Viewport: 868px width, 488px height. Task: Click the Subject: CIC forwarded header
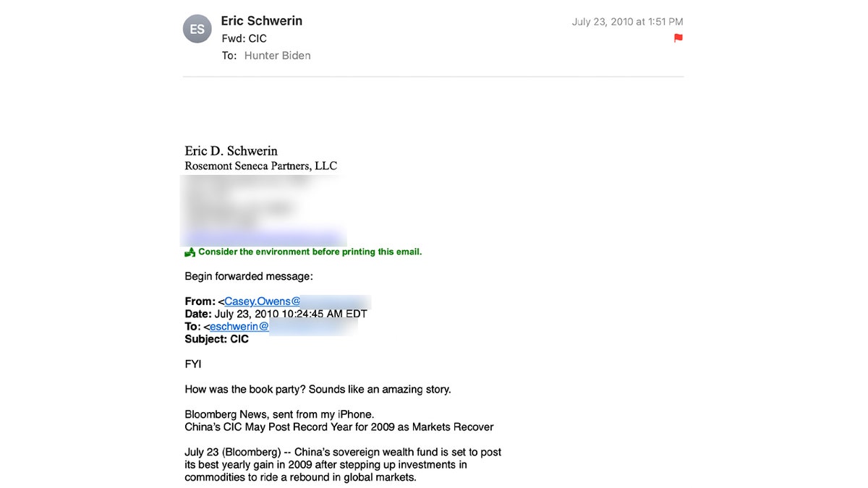217,339
